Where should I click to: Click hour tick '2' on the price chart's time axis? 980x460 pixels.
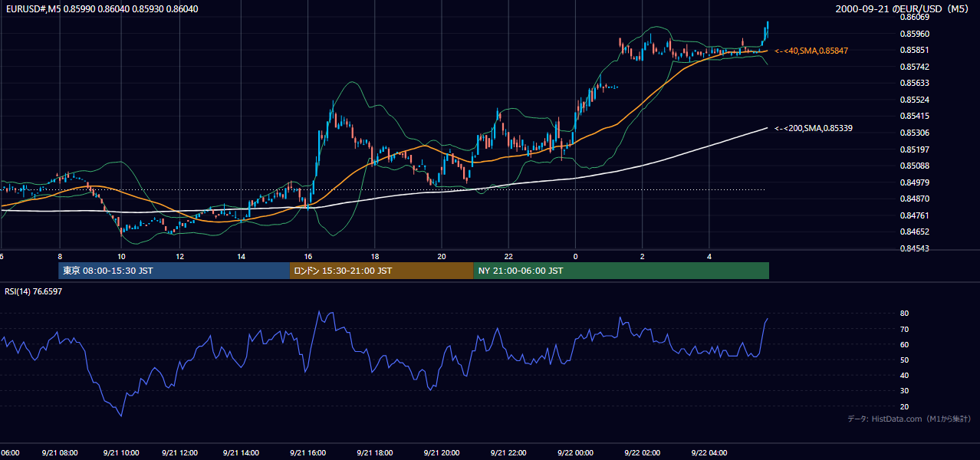pyautogui.click(x=642, y=256)
